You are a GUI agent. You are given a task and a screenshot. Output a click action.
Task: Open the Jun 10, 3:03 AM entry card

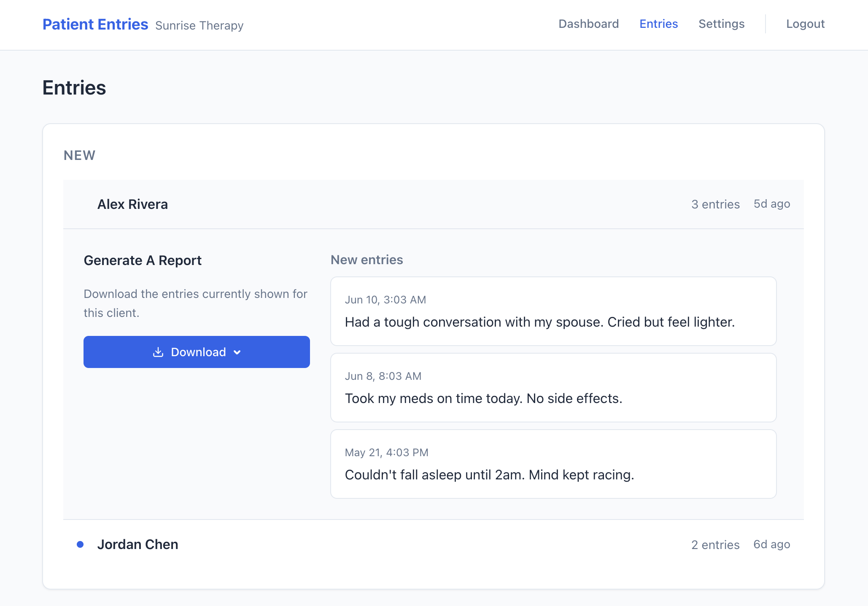(553, 311)
